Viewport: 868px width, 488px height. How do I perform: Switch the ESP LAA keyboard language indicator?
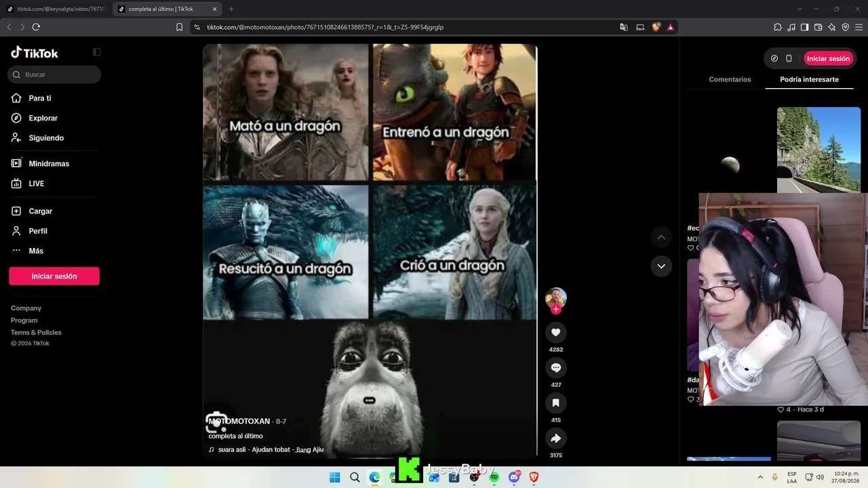(792, 478)
